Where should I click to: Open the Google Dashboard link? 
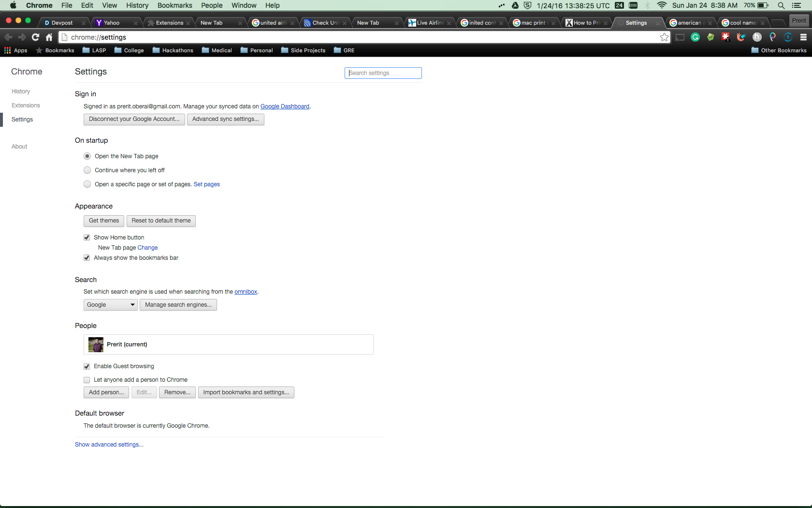(285, 106)
